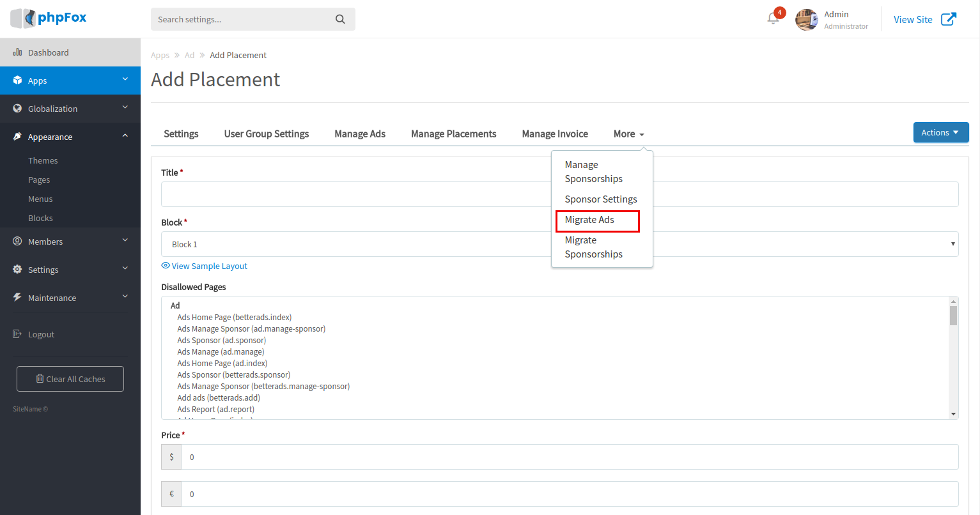980x515 pixels.
Task: Open the Admin profile avatar
Action: point(806,20)
